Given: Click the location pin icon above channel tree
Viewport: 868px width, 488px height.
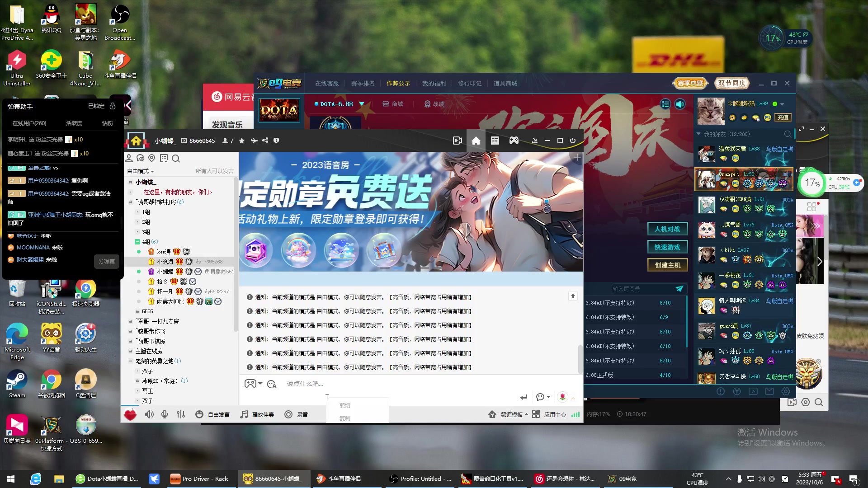Looking at the screenshot, I should point(152,158).
